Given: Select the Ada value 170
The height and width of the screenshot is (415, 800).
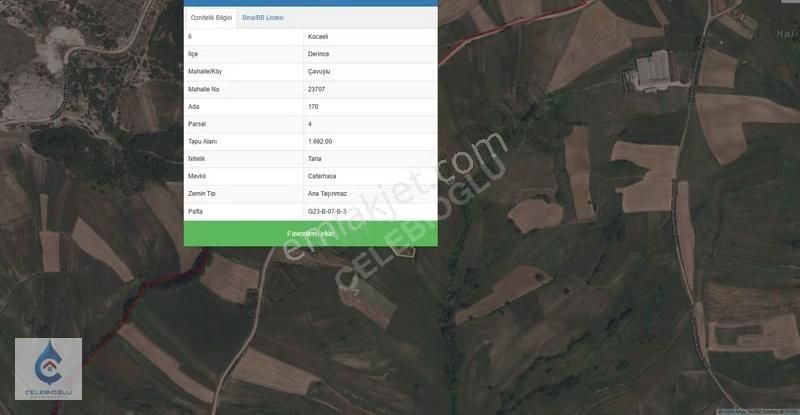Looking at the screenshot, I should [313, 107].
